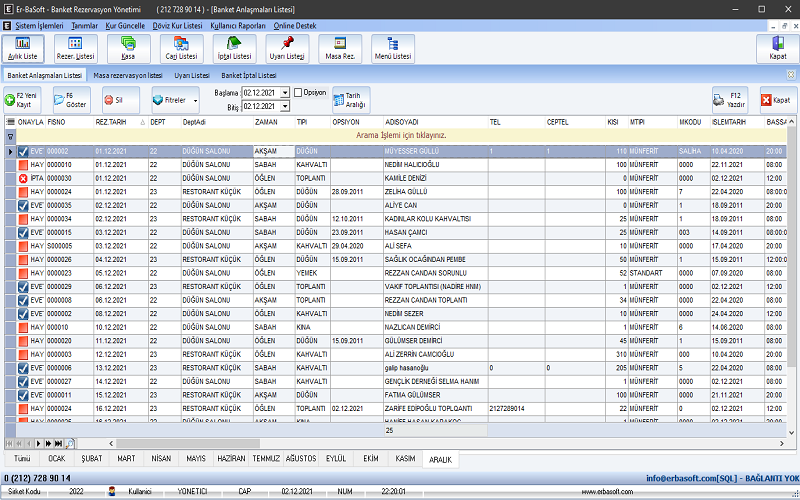This screenshot has width=800, height=500.
Task: Print the list with F12 Yazdır
Action: 730,100
